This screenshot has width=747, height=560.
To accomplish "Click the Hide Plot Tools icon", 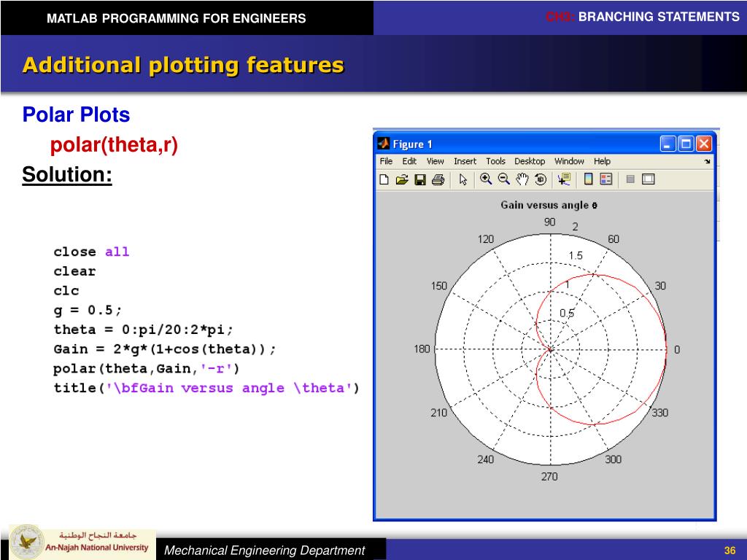I will pos(631,179).
